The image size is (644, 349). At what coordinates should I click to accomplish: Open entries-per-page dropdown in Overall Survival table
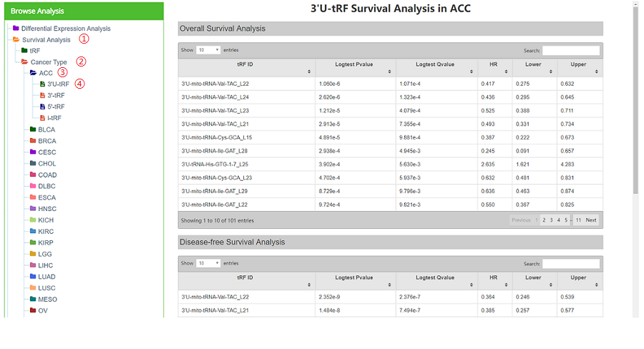pyautogui.click(x=208, y=50)
